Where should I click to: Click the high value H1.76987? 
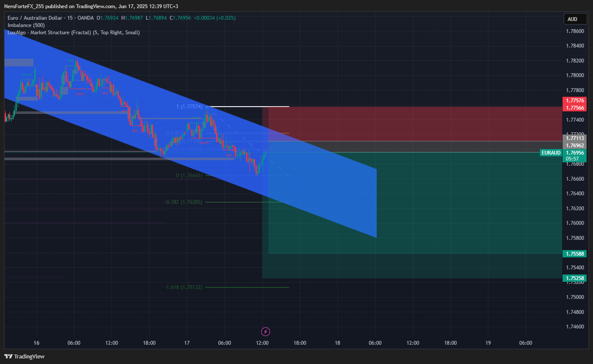pyautogui.click(x=132, y=18)
